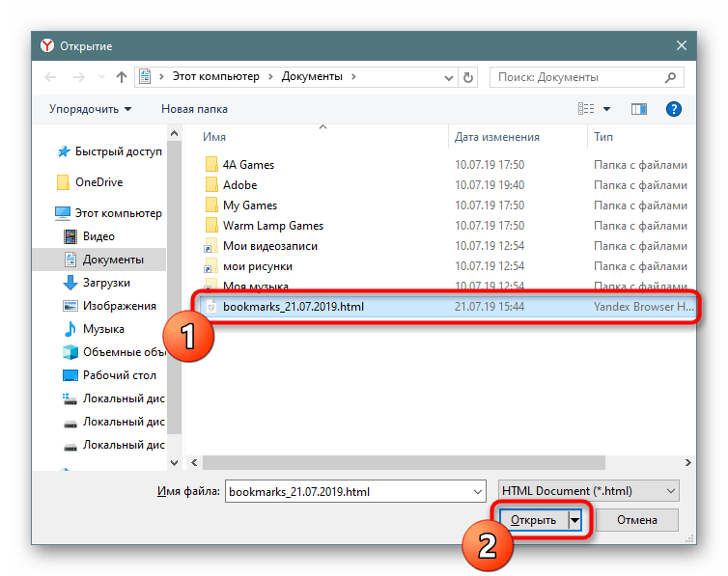Screen dimensions: 728x576
Task: Open help with question mark icon
Action: (673, 109)
